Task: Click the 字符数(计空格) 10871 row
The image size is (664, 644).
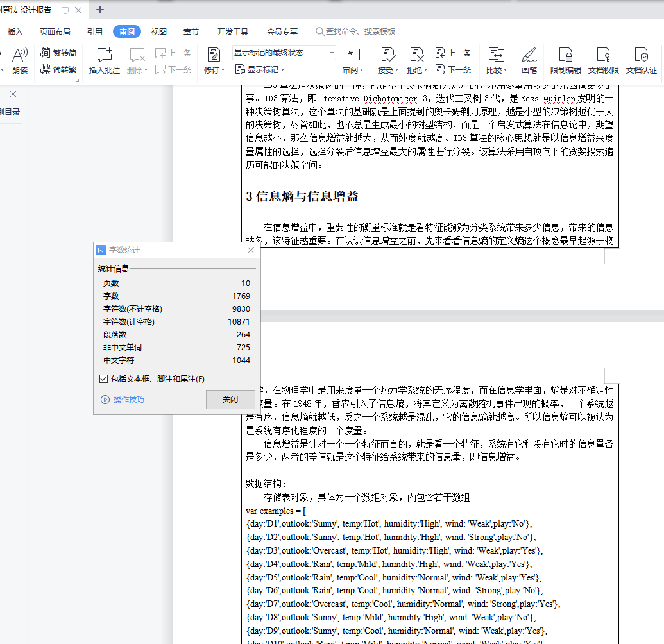Action: [x=176, y=322]
